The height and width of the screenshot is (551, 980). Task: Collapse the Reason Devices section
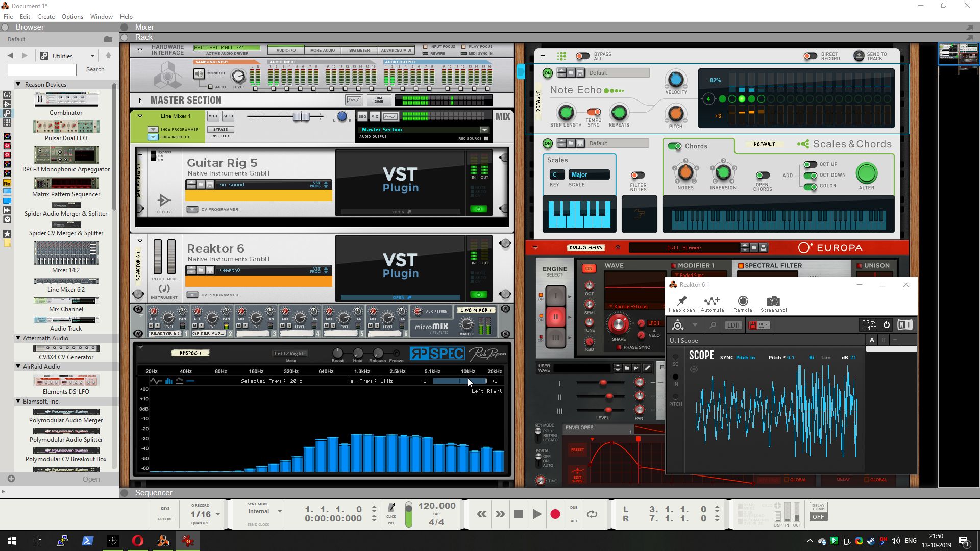click(x=18, y=84)
